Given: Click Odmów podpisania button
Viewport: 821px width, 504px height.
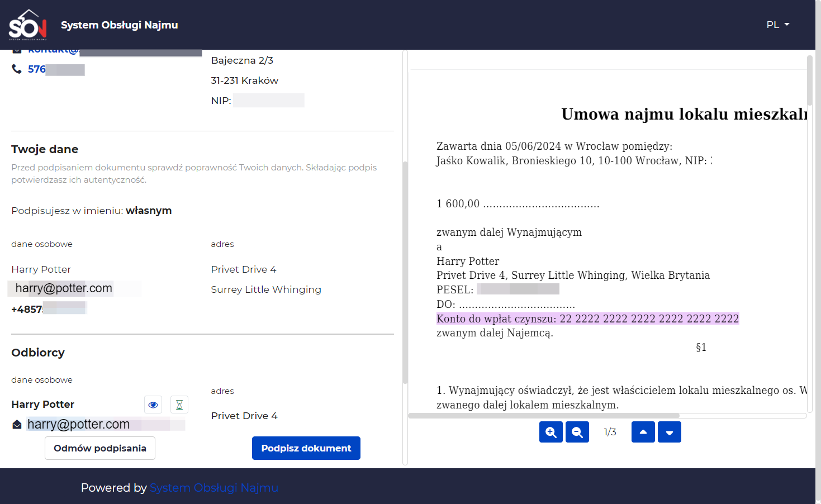Looking at the screenshot, I should point(100,448).
